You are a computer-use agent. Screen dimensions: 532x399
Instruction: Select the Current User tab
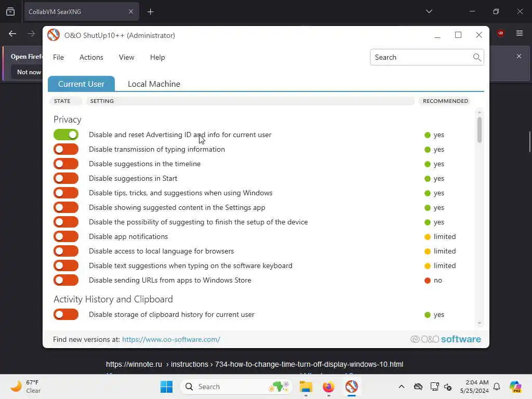81,84
